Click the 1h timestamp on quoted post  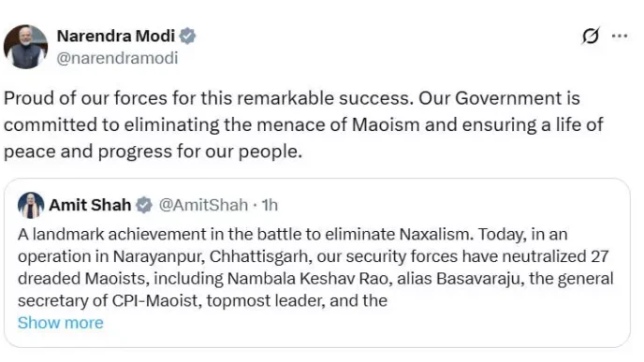(270, 205)
